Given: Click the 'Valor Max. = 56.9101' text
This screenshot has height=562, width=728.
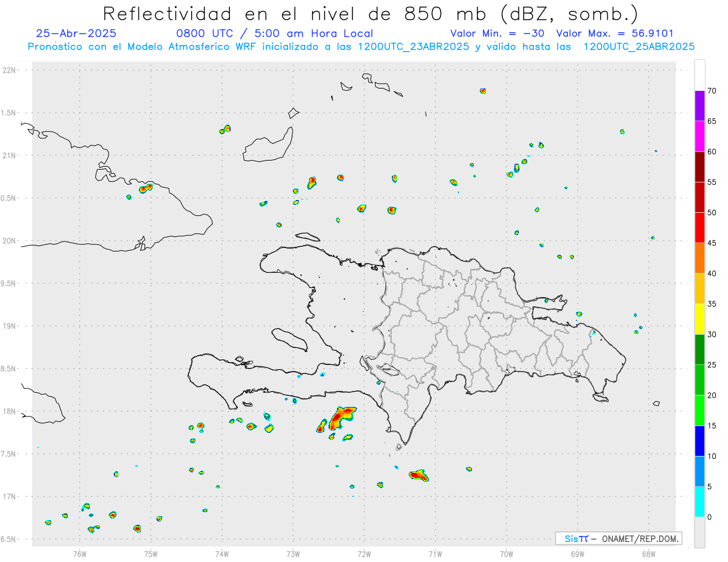Looking at the screenshot, I should click(x=615, y=33).
